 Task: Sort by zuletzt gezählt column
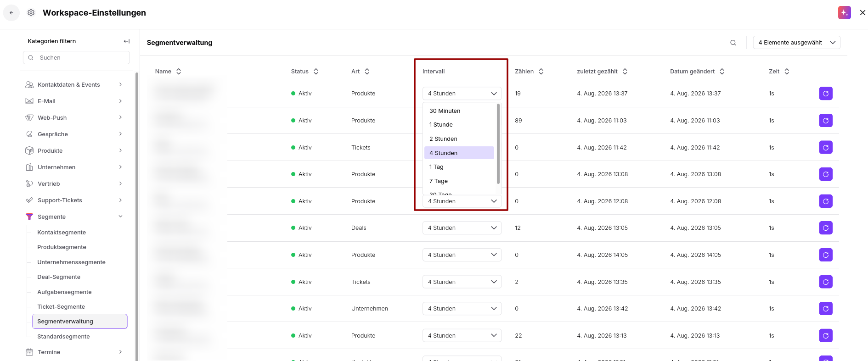625,72
